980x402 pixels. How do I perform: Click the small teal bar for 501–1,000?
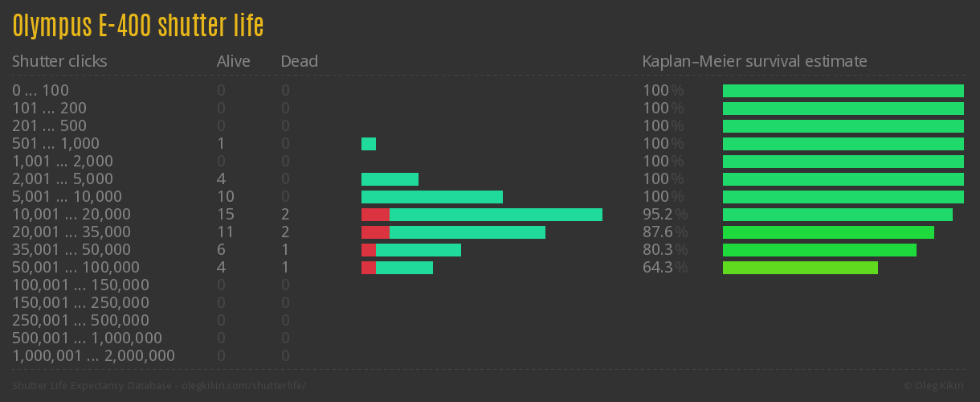pos(369,144)
